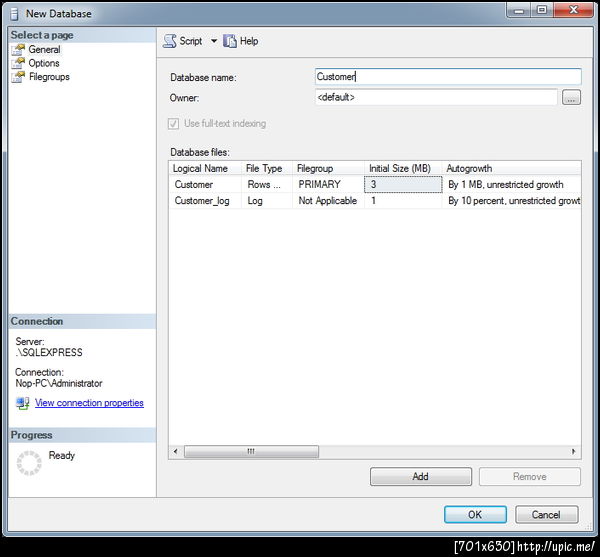Open the Script dropdown arrow

click(x=214, y=41)
